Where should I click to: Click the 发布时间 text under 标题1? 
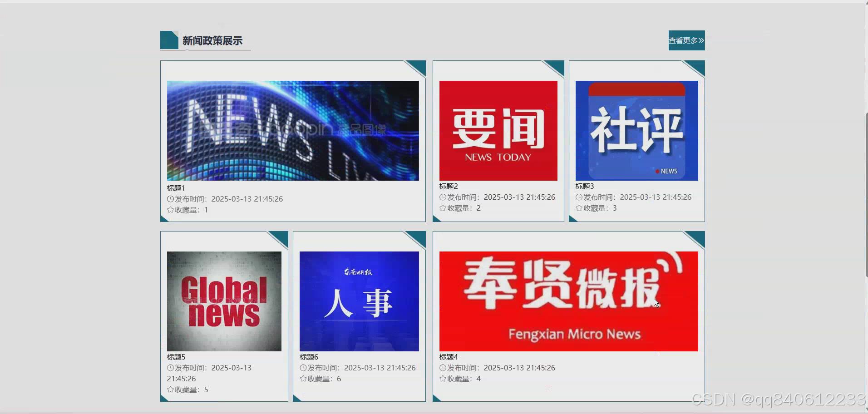[x=229, y=199]
